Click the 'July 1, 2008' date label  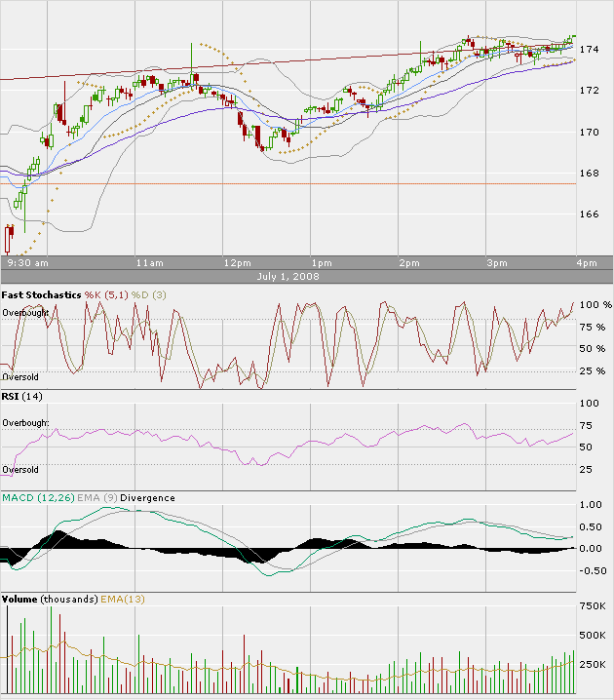click(288, 276)
